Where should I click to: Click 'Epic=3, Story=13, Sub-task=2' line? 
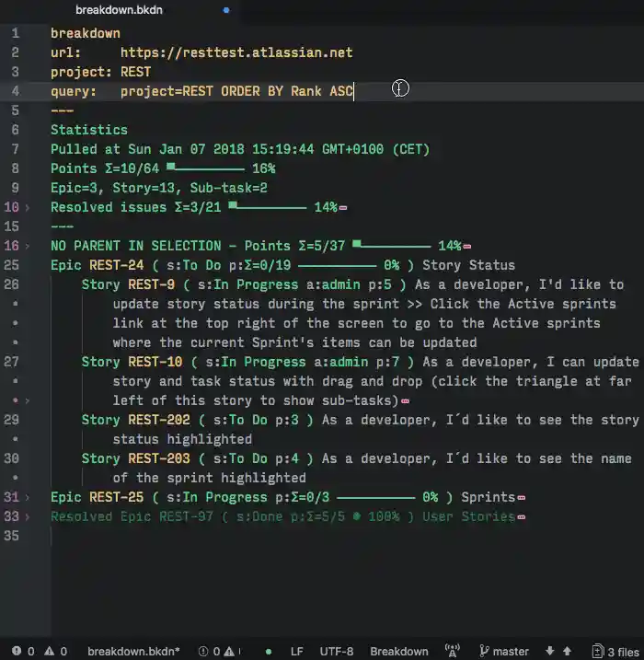(159, 188)
